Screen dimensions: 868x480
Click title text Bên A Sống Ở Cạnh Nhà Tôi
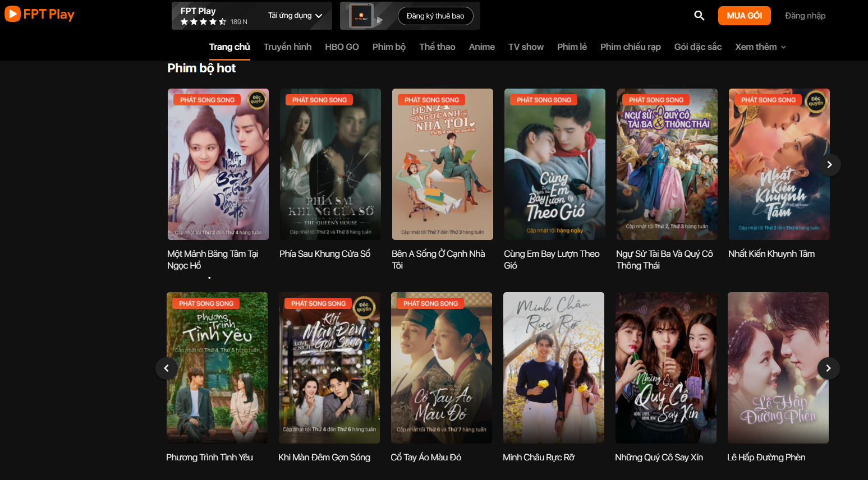pyautogui.click(x=438, y=260)
